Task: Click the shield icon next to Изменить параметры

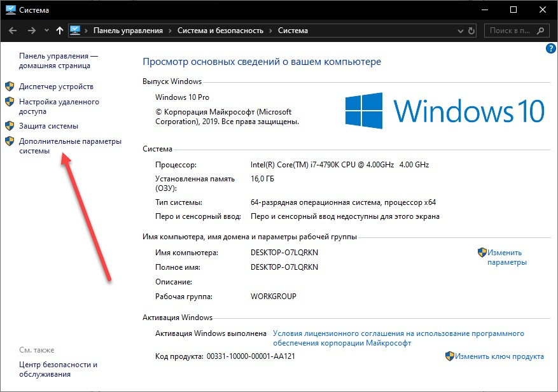Action: click(482, 253)
